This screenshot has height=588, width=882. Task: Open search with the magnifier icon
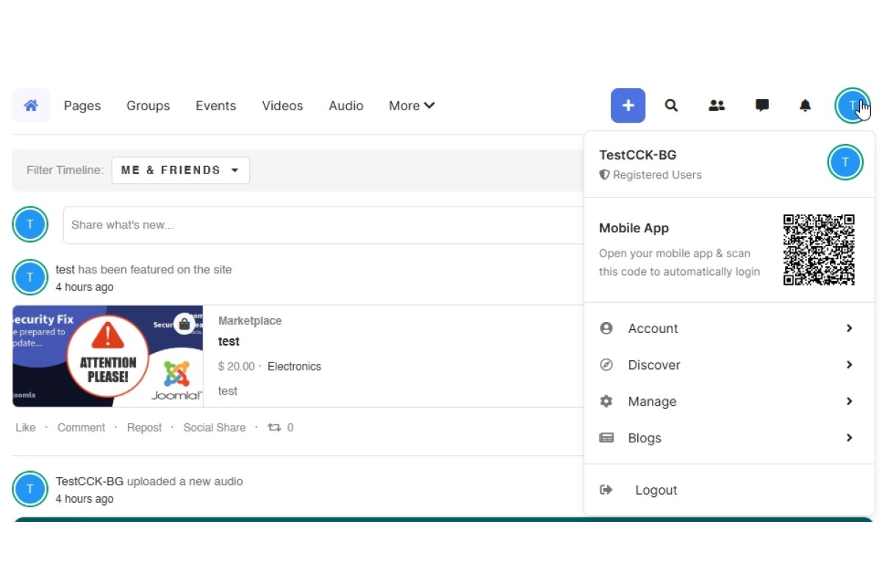tap(671, 106)
